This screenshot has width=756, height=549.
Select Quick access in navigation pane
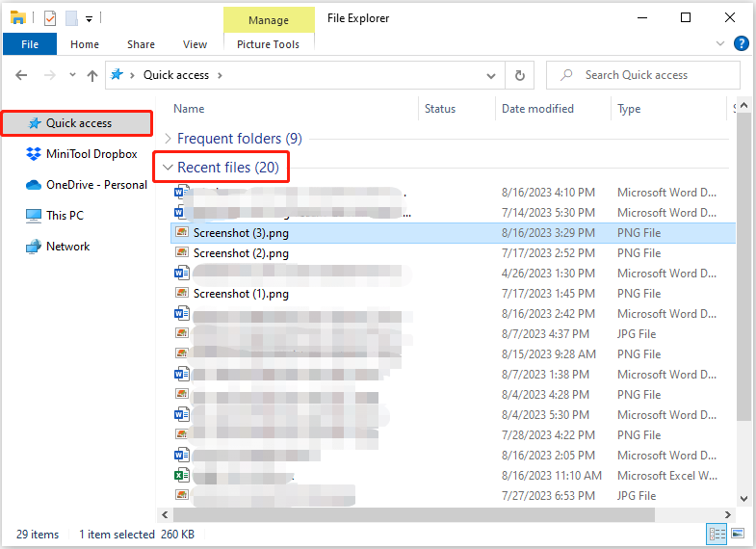(x=77, y=123)
